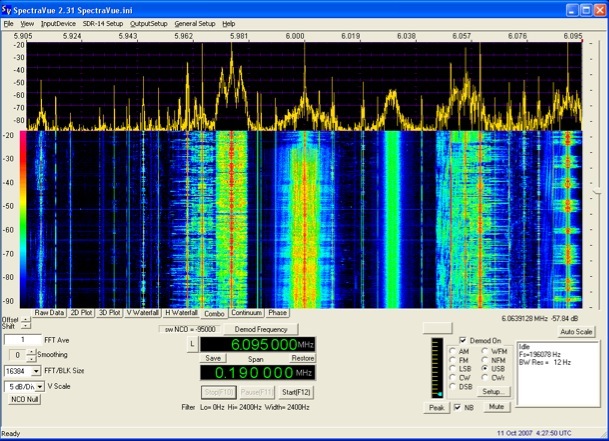Click the '11 Oct 2007 4:27:50 UTC' timestamp

coord(534,433)
